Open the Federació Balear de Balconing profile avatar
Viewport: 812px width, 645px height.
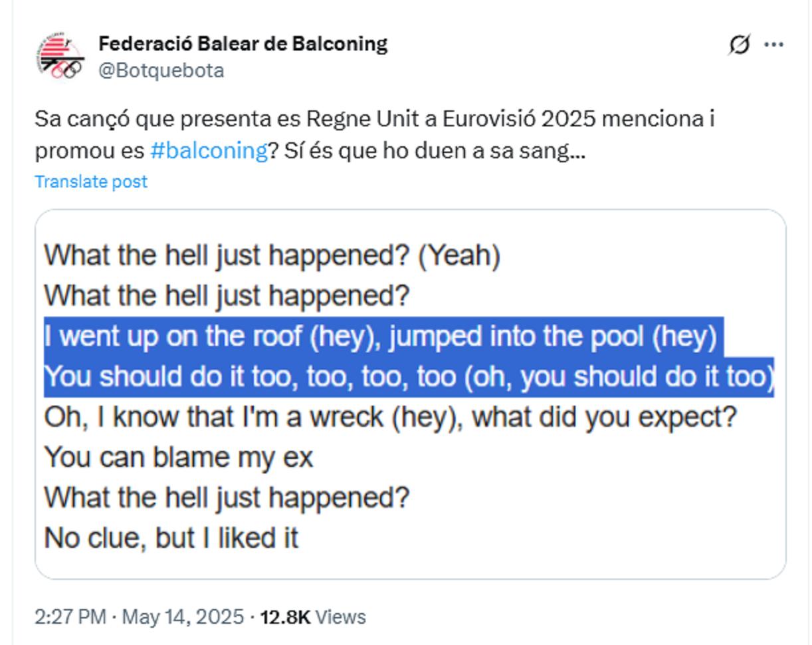click(x=60, y=57)
